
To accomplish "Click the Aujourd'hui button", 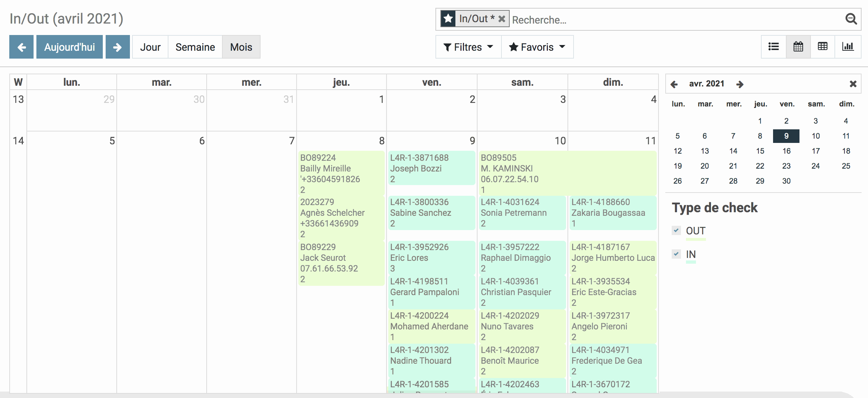I will point(69,47).
